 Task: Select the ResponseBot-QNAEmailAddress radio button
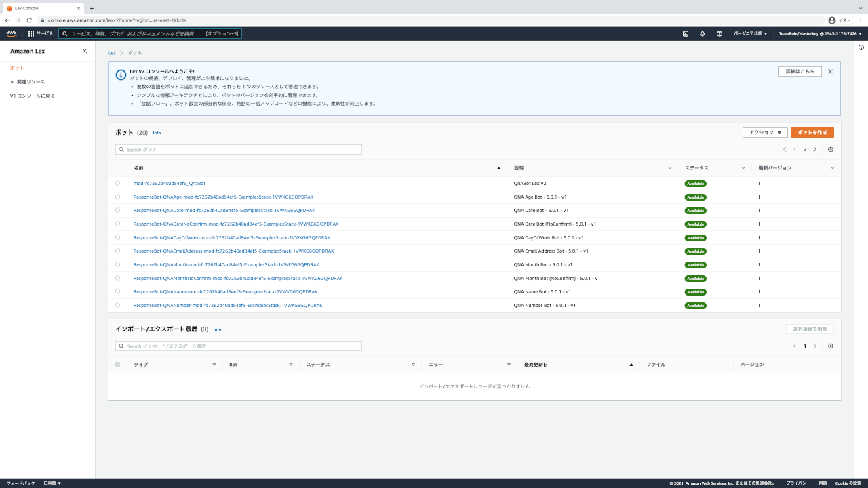tap(117, 251)
